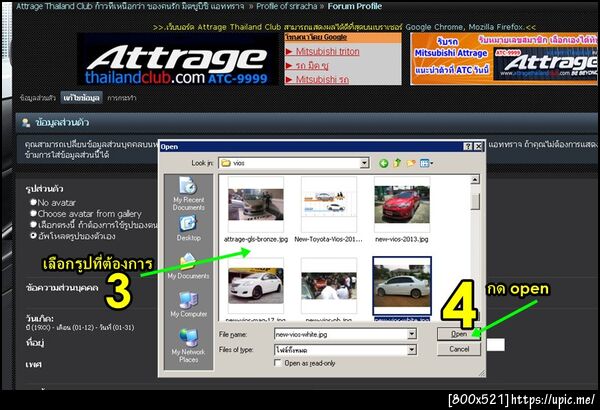Select New-Toyota-Vios-201 thumbnail
The width and height of the screenshot is (600, 410).
pyautogui.click(x=329, y=204)
